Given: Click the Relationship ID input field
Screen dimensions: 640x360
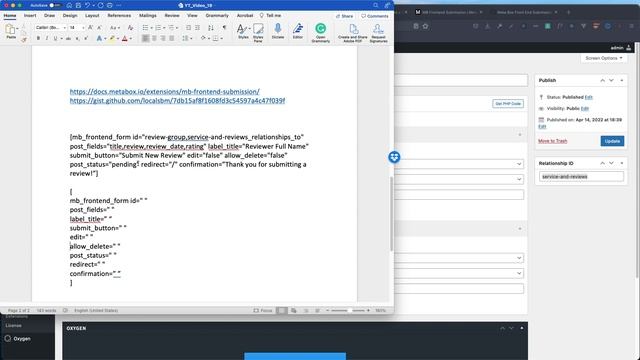Looking at the screenshot, I should click(581, 177).
